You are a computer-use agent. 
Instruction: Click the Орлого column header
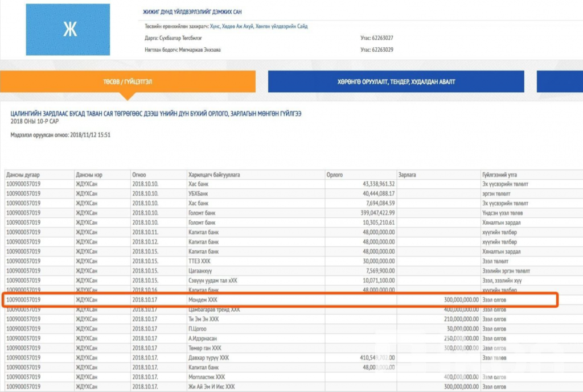(x=335, y=174)
